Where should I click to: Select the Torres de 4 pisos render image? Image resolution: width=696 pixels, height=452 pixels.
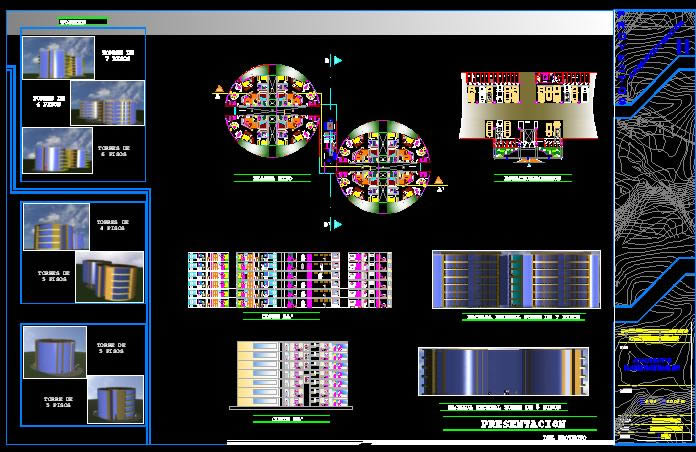tap(56, 227)
